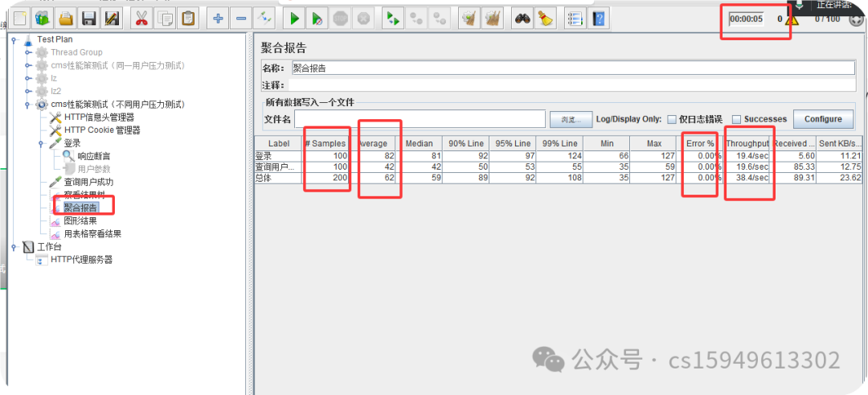Click the 浏览... browse button
The image size is (868, 395).
coord(571,119)
